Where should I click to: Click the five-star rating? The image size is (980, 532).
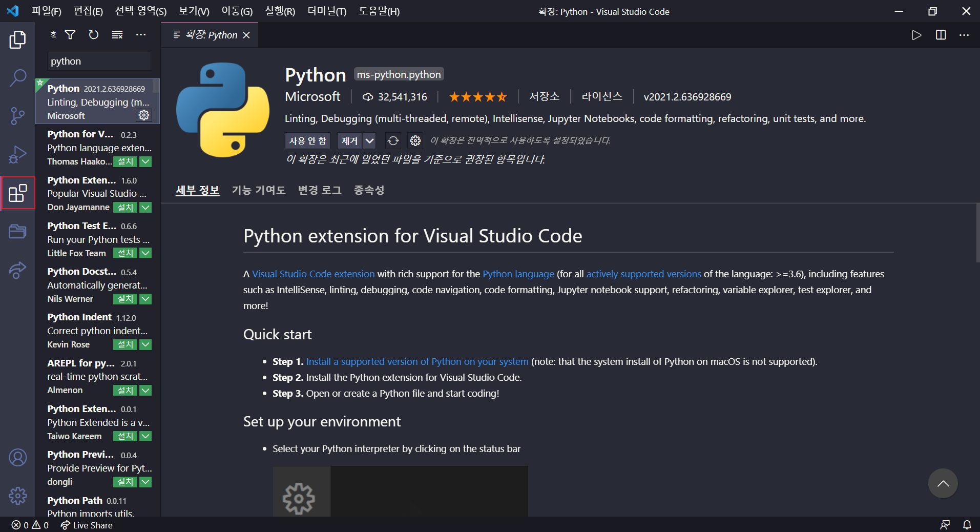(478, 96)
